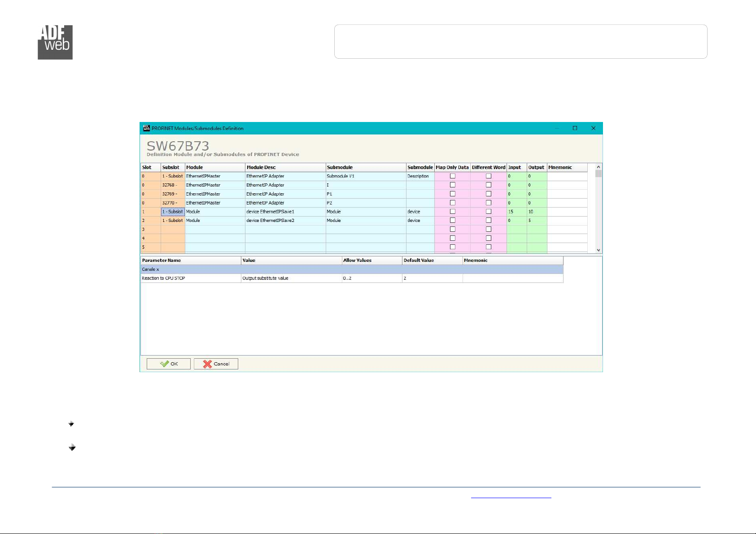Viewport: 756px width, 534px height.
Task: Select the '1 - Subslot' cell of slot 2
Action: tap(173, 221)
